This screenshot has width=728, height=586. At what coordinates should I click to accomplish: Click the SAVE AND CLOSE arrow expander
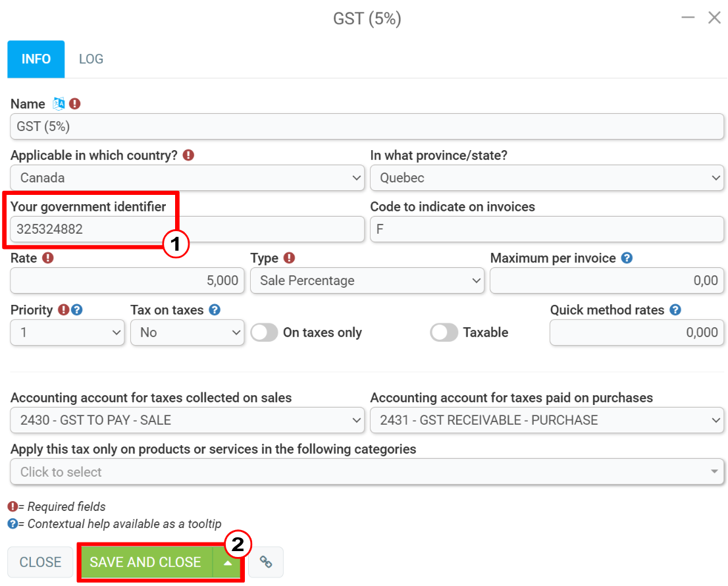(x=228, y=562)
